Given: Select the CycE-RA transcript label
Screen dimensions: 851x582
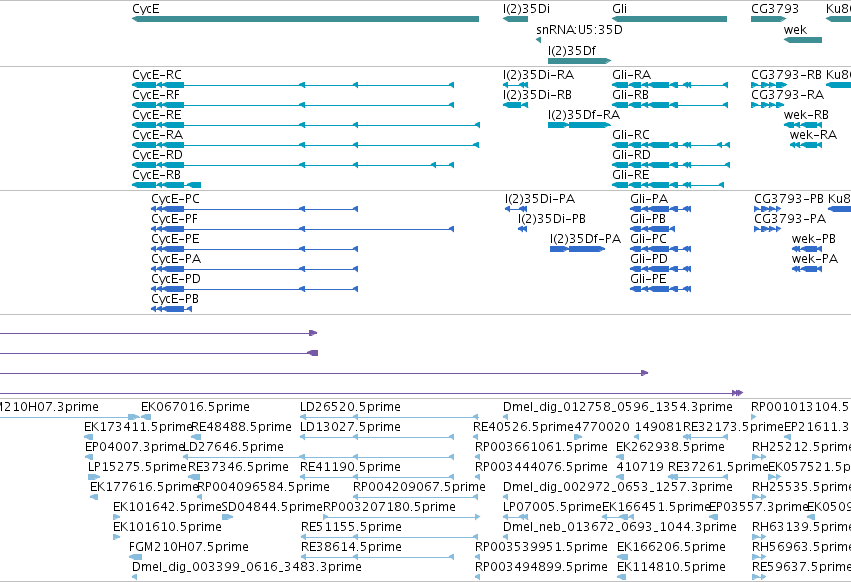Looking at the screenshot, I should coord(157,135).
